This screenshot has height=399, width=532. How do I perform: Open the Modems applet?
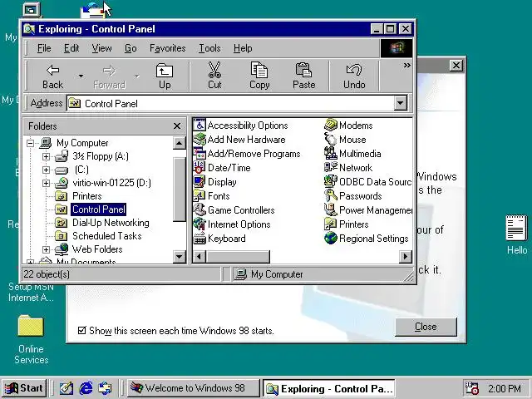348,126
